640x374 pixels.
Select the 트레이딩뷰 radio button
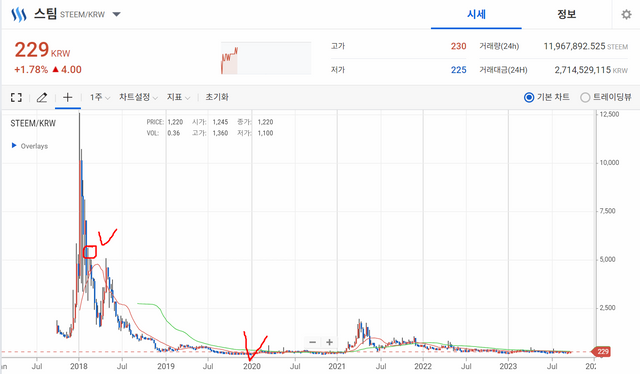[585, 98]
